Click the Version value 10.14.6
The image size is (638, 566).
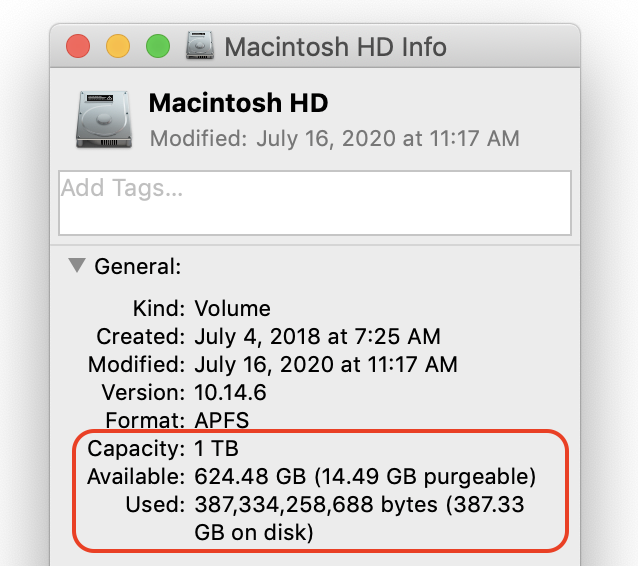[x=230, y=392]
